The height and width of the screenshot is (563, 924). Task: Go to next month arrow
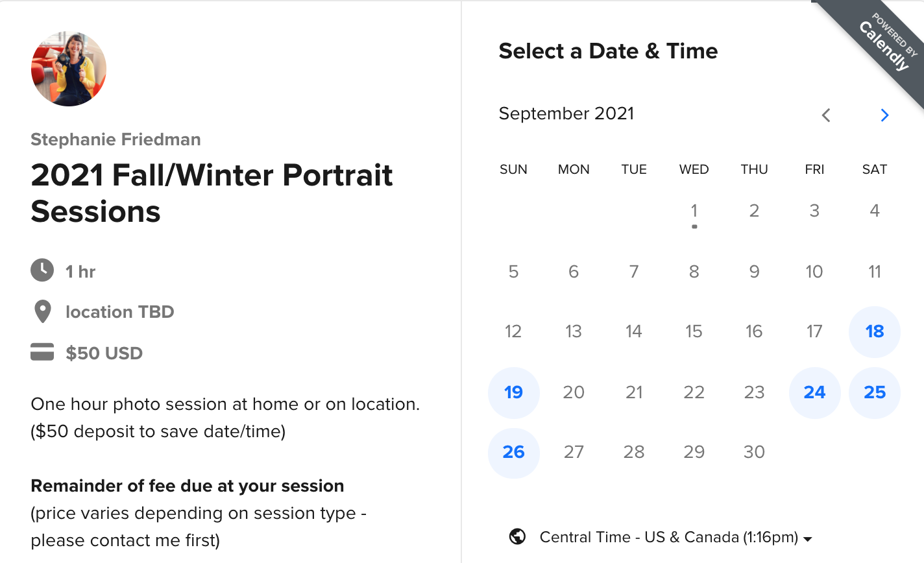click(x=884, y=115)
